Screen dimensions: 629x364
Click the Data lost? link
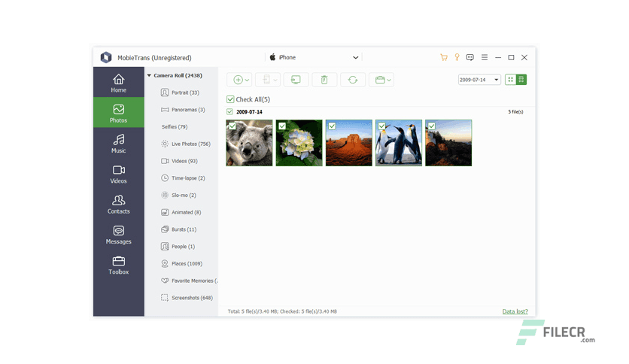(x=515, y=311)
